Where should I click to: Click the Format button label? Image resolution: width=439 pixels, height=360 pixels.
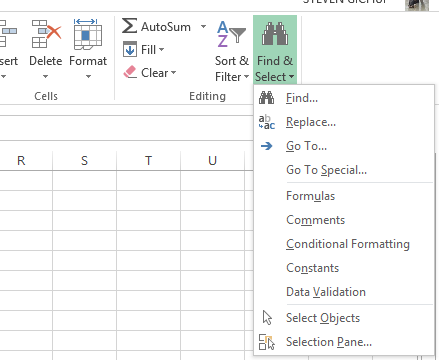[x=88, y=61]
